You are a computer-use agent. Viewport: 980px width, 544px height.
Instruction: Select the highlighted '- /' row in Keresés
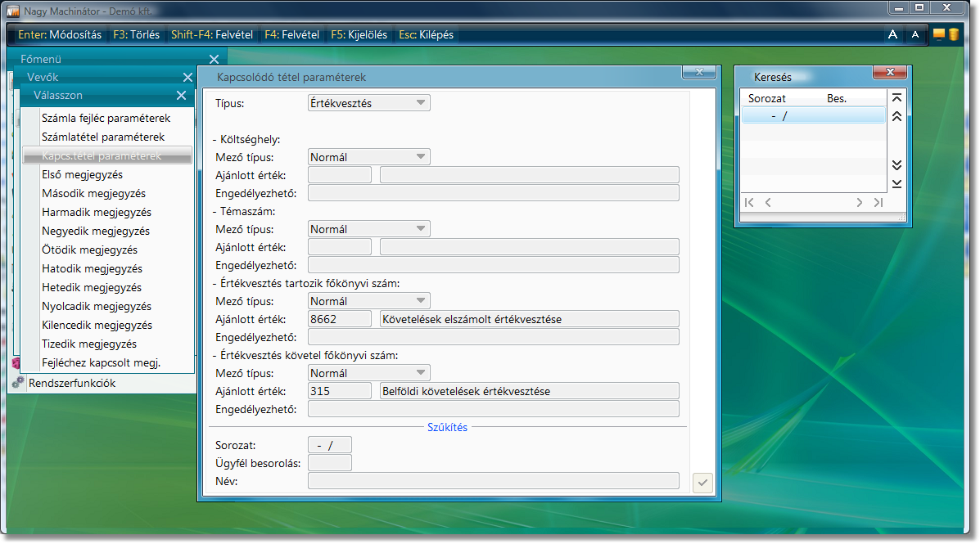814,115
